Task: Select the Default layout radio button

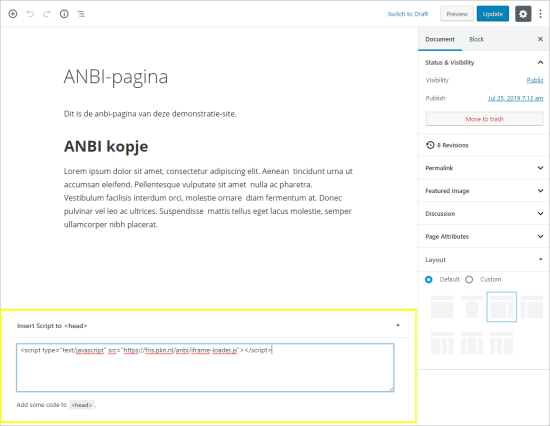Action: [429, 280]
